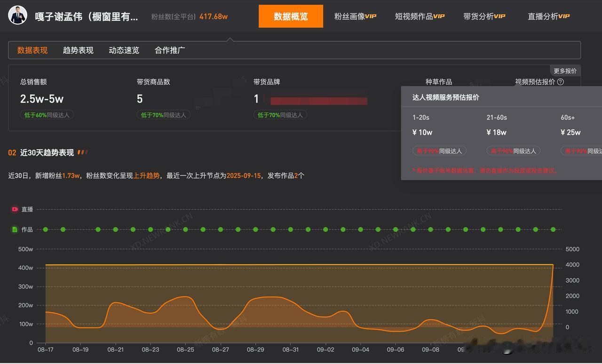Viewport: 602px width, 364px height.
Task: Select the ¥ 18w price for 21-60s
Action: click(x=497, y=133)
